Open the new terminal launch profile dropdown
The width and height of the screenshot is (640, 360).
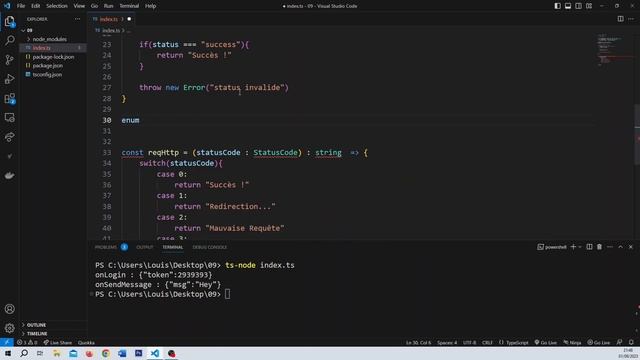(580, 247)
